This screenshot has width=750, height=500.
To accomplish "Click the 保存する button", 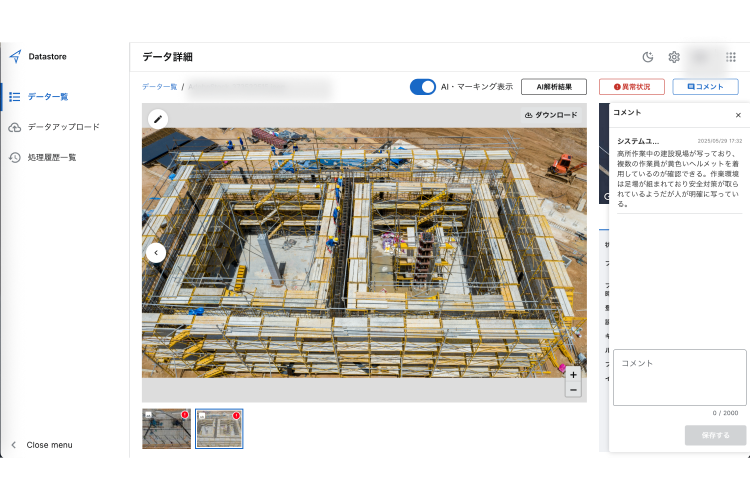I will pos(715,435).
